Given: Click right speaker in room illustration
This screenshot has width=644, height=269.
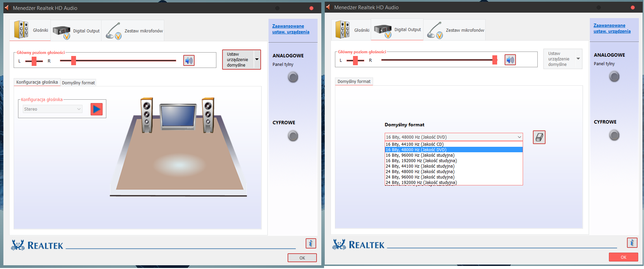Looking at the screenshot, I should click(208, 115).
